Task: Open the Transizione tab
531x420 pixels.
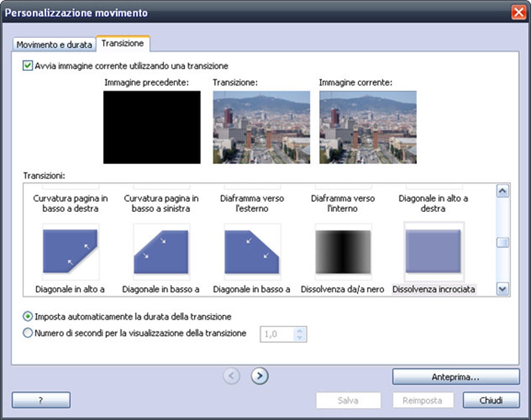Action: [x=123, y=43]
